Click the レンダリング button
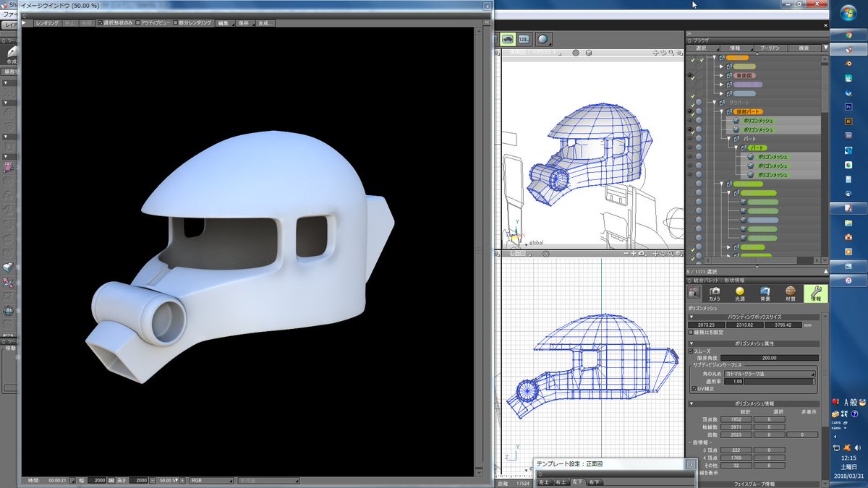 (46, 22)
